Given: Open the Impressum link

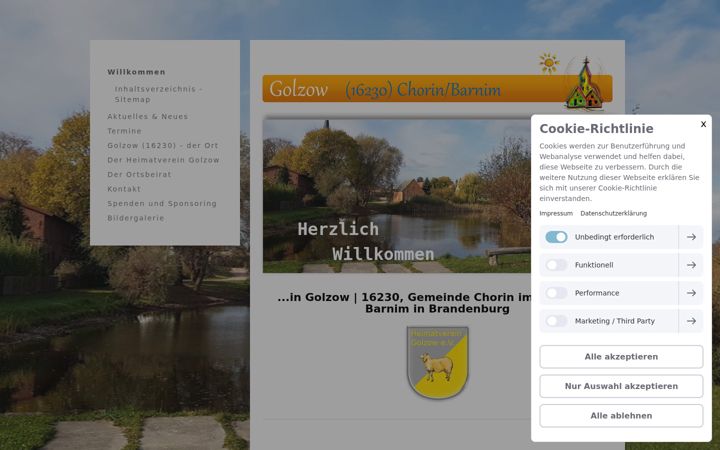Looking at the screenshot, I should click(x=556, y=214).
